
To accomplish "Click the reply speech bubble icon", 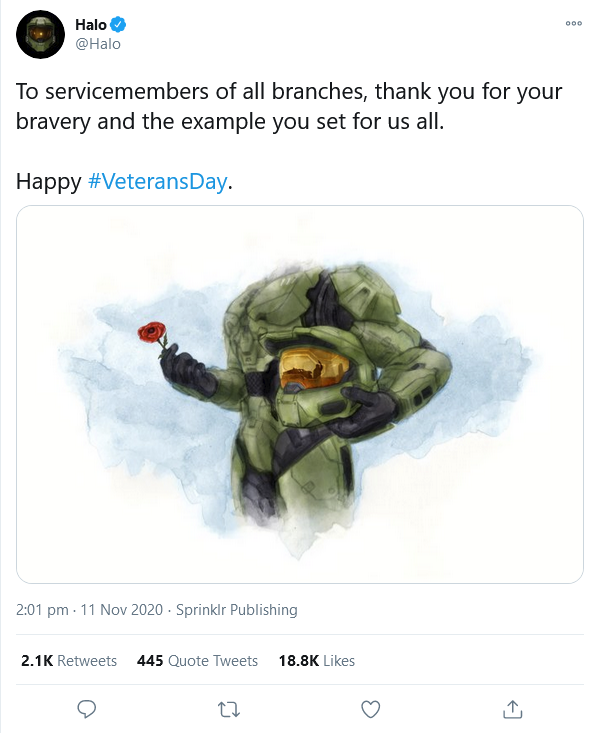I will (x=86, y=709).
